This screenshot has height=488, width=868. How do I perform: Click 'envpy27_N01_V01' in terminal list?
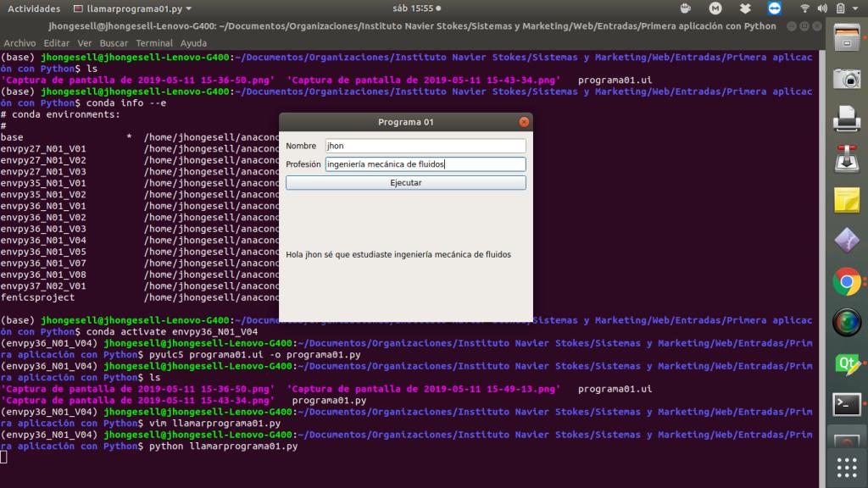tap(43, 149)
